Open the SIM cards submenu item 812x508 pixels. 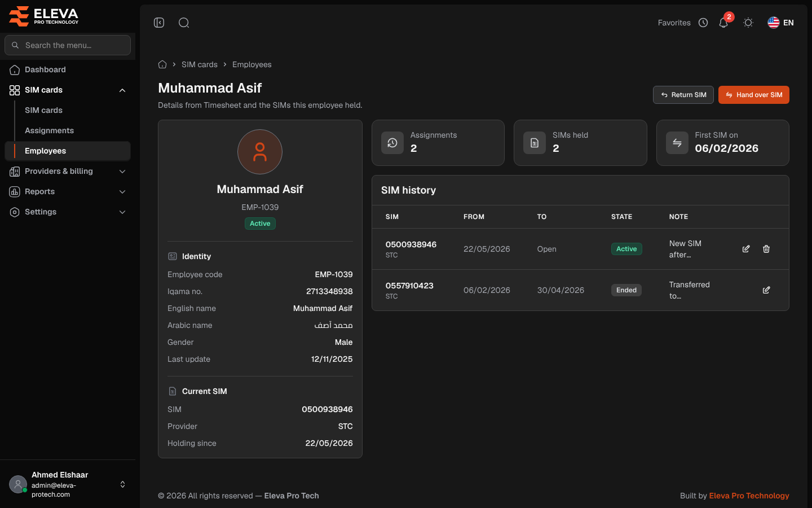(x=43, y=110)
